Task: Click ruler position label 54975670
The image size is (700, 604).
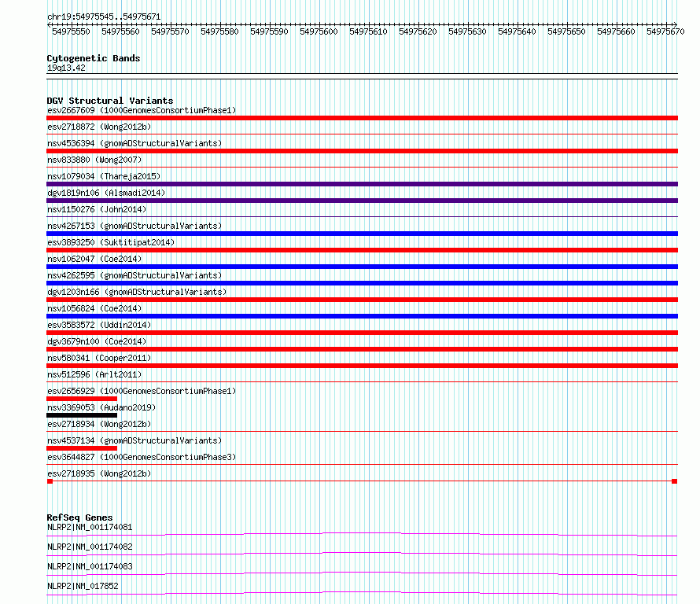Action: [665, 31]
